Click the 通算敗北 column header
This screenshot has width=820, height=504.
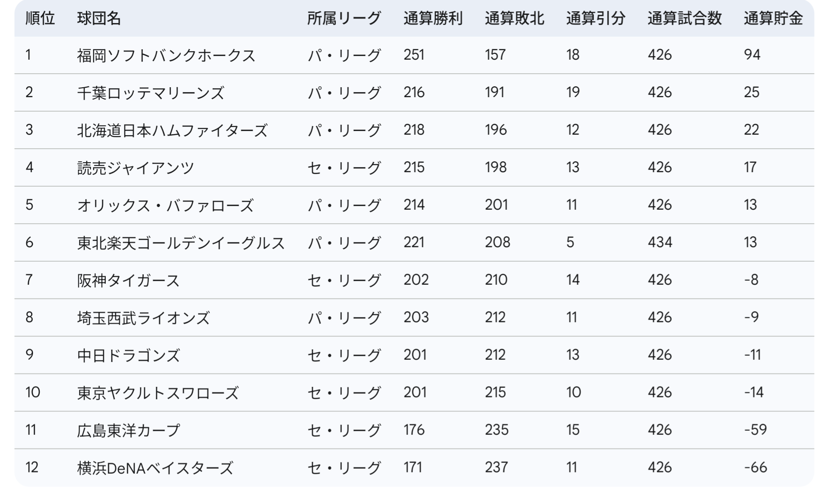(x=514, y=19)
